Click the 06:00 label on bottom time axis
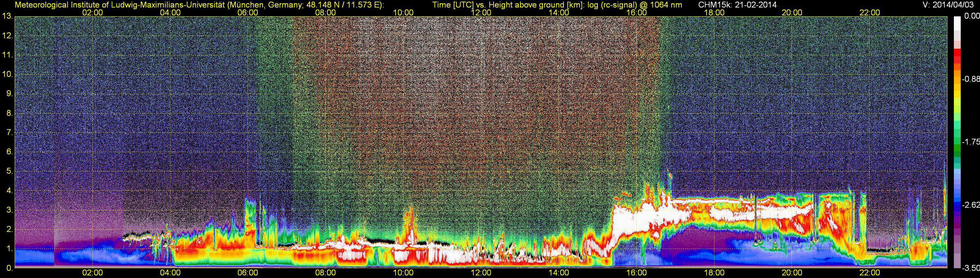 [248, 273]
